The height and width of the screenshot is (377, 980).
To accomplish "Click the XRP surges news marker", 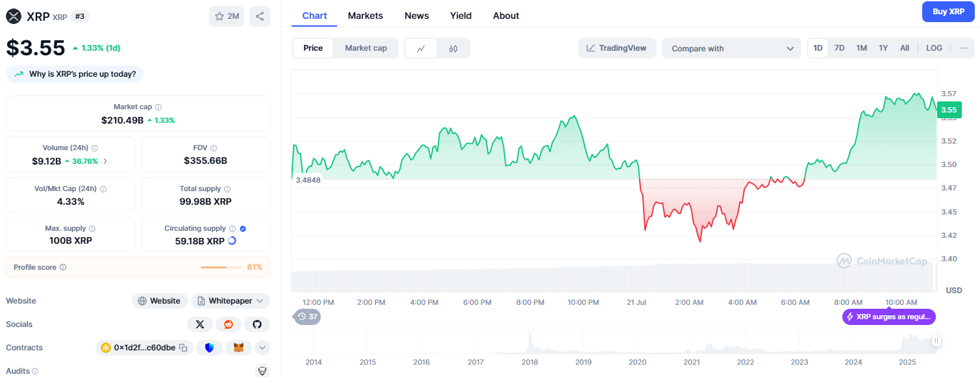I will (x=889, y=317).
